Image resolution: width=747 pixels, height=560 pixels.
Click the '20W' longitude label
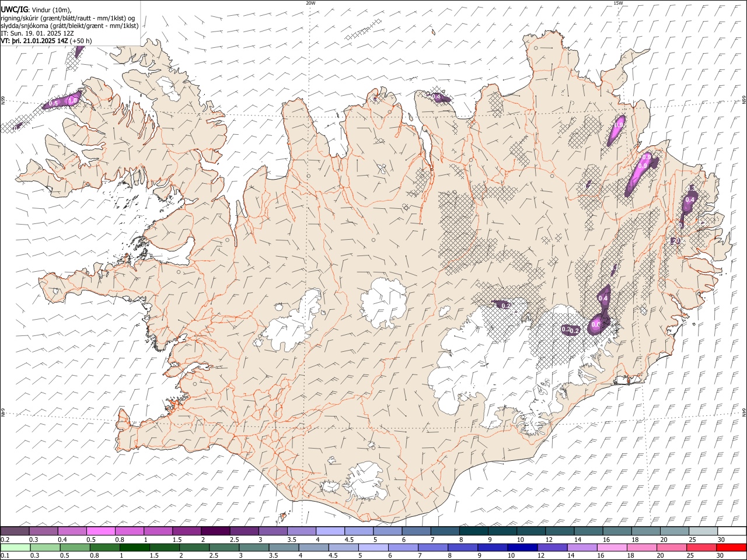310,3
